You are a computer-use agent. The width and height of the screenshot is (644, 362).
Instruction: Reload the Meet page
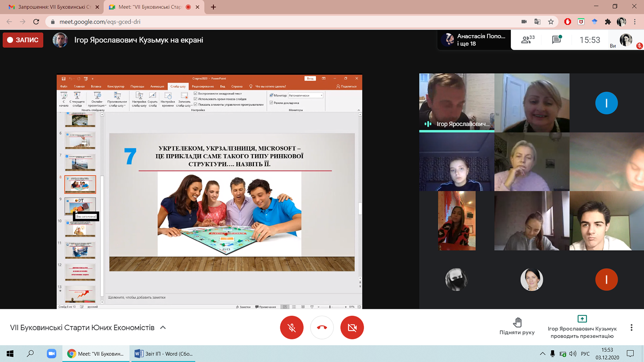pyautogui.click(x=36, y=22)
